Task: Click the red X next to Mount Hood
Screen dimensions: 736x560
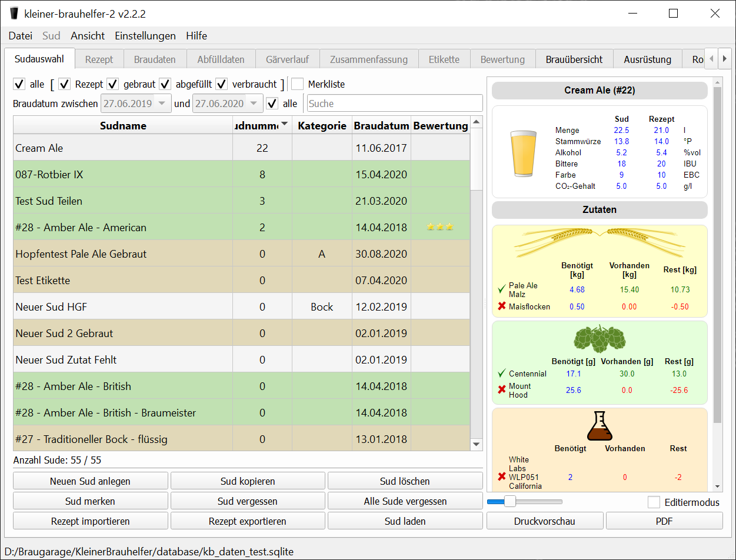Action: coord(502,390)
